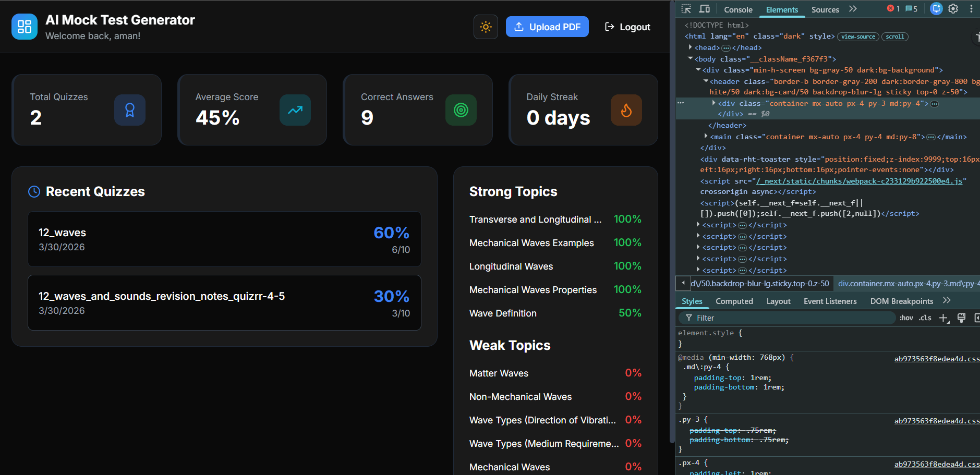Image resolution: width=980 pixels, height=475 pixels.
Task: Expand the head element node
Action: (x=691, y=47)
